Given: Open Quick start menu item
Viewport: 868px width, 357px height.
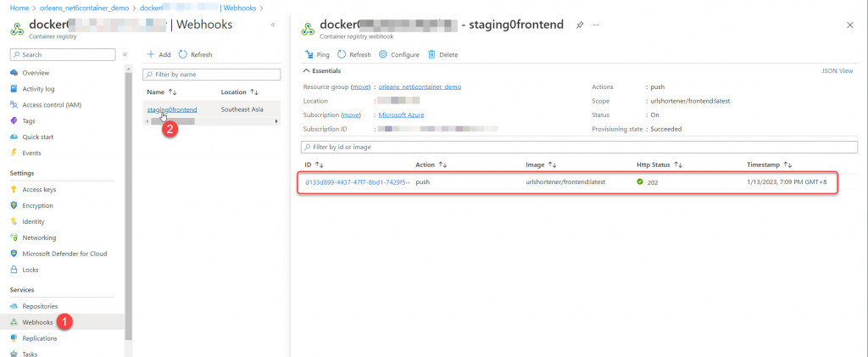Looking at the screenshot, I should (37, 137).
